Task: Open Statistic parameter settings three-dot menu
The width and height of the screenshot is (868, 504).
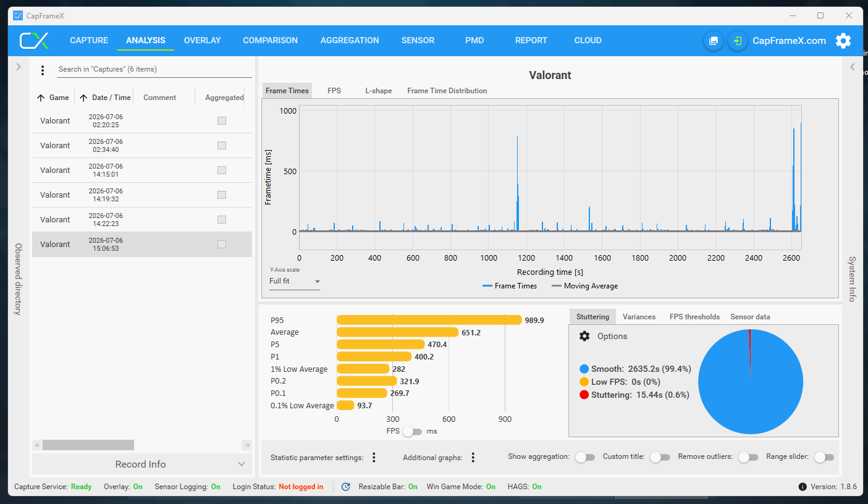Action: (374, 458)
